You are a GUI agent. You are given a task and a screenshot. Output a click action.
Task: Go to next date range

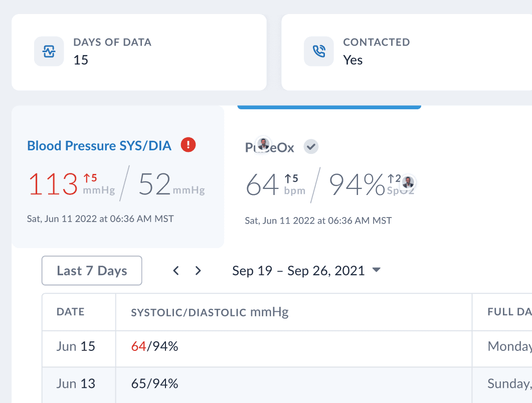[x=198, y=271]
